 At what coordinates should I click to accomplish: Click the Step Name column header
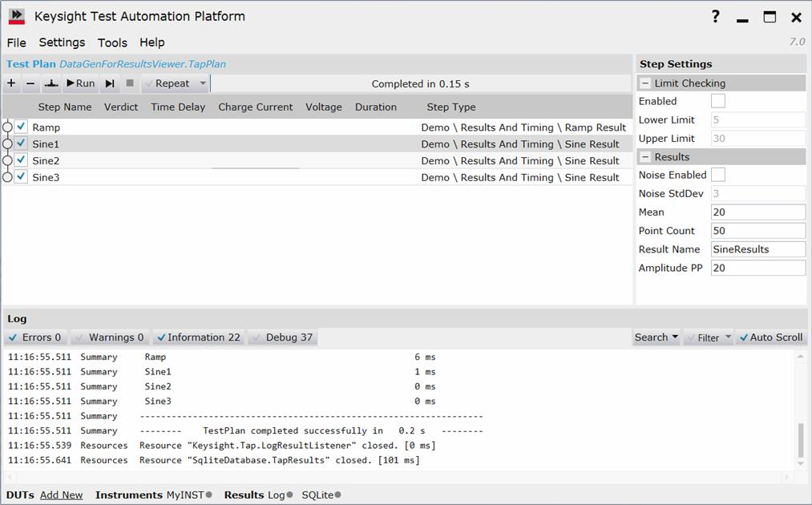[x=65, y=107]
